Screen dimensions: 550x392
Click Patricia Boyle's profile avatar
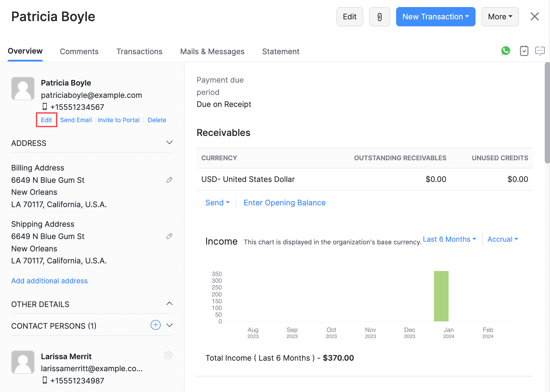[23, 88]
